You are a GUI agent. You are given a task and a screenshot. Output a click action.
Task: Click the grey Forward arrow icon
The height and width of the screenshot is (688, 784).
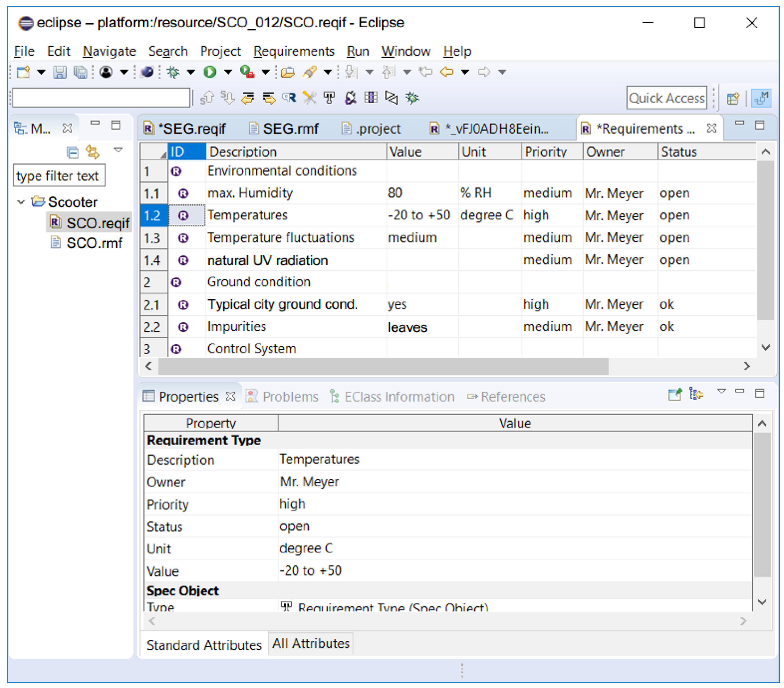coord(484,72)
